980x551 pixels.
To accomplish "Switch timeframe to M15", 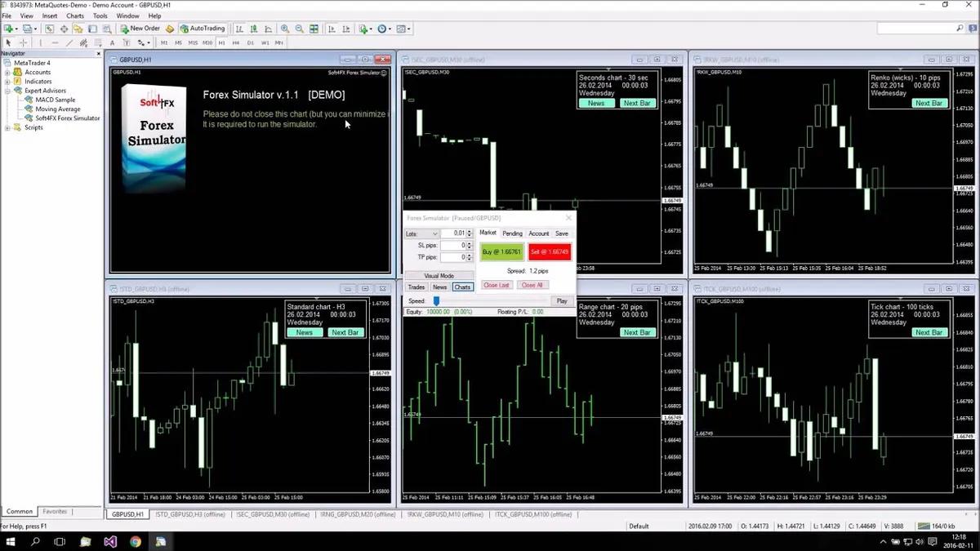I will (193, 42).
